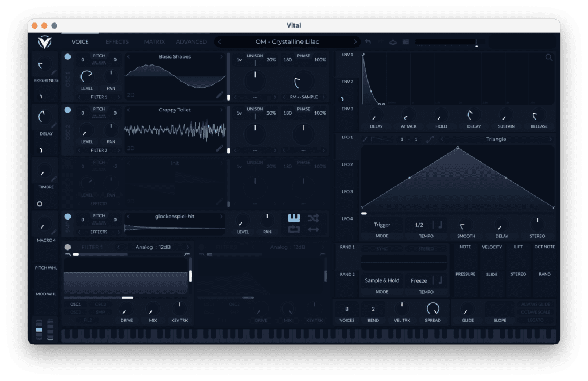Enable sample random shuffle icon
This screenshot has width=588, height=381.
[313, 218]
